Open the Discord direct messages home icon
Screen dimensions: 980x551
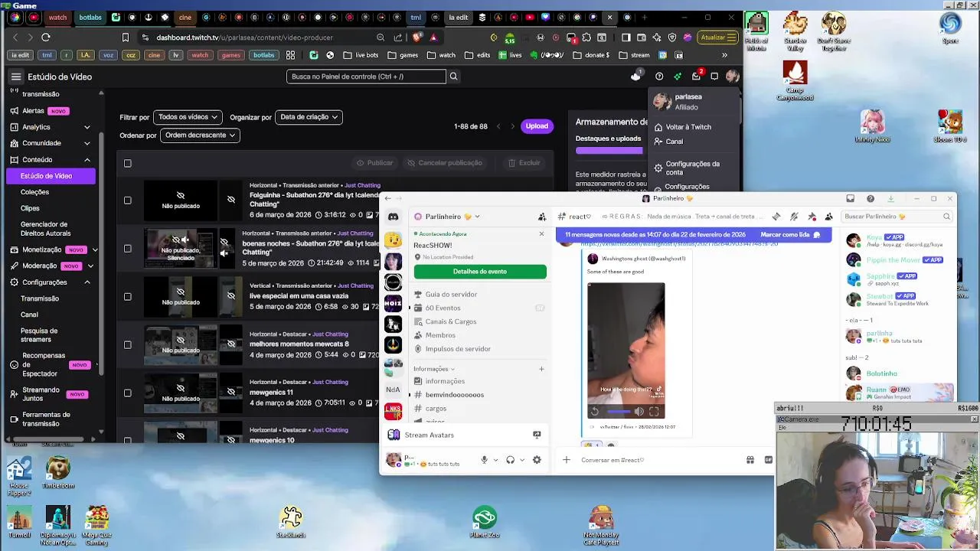(x=393, y=217)
